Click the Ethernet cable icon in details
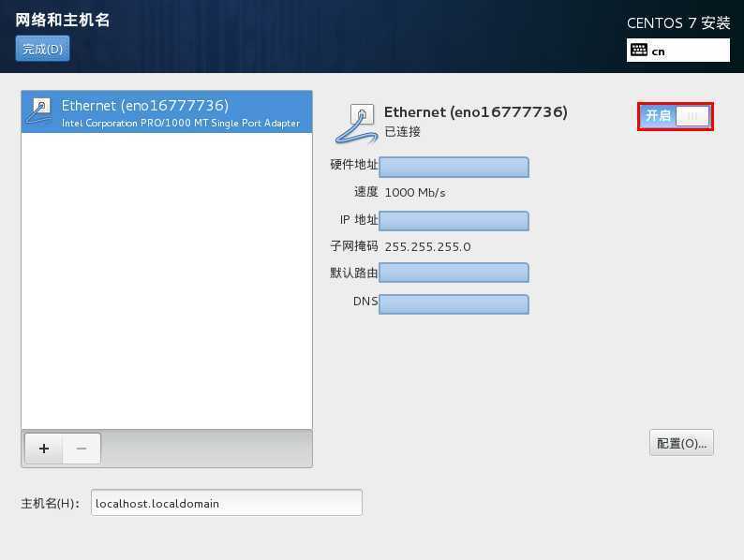The image size is (744, 560). click(357, 125)
